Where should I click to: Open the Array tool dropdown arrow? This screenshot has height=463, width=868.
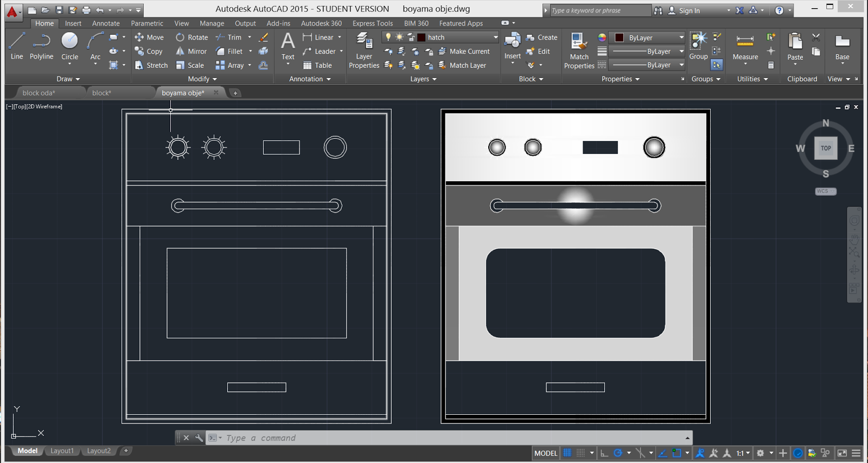pos(250,66)
